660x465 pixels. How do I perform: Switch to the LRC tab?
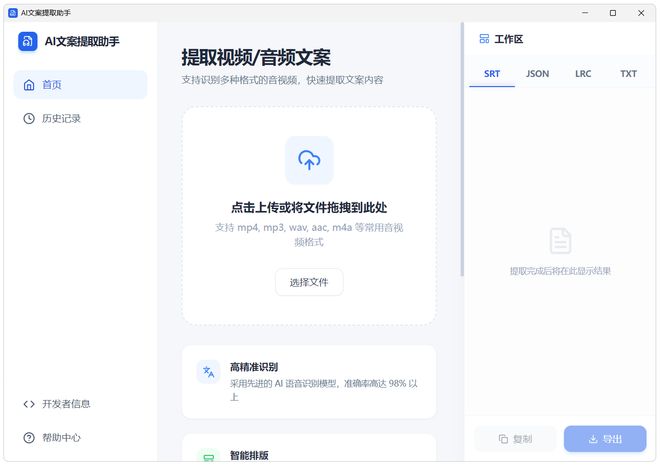(x=583, y=74)
